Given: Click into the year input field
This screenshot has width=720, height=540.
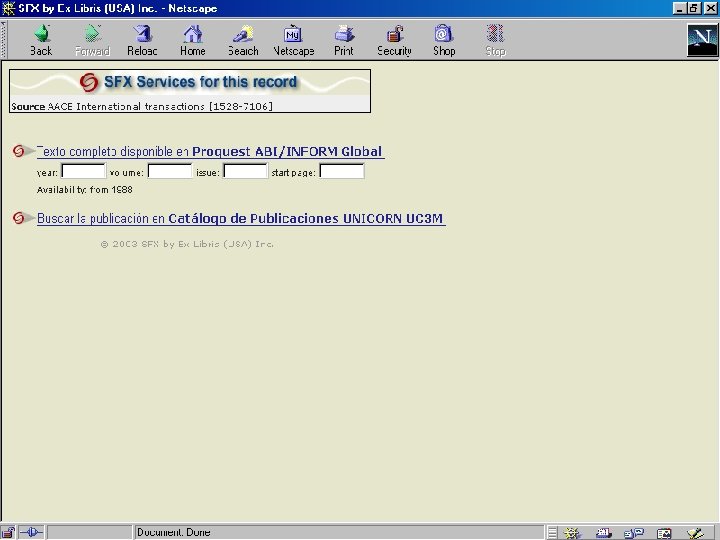Looking at the screenshot, I should pos(84,171).
